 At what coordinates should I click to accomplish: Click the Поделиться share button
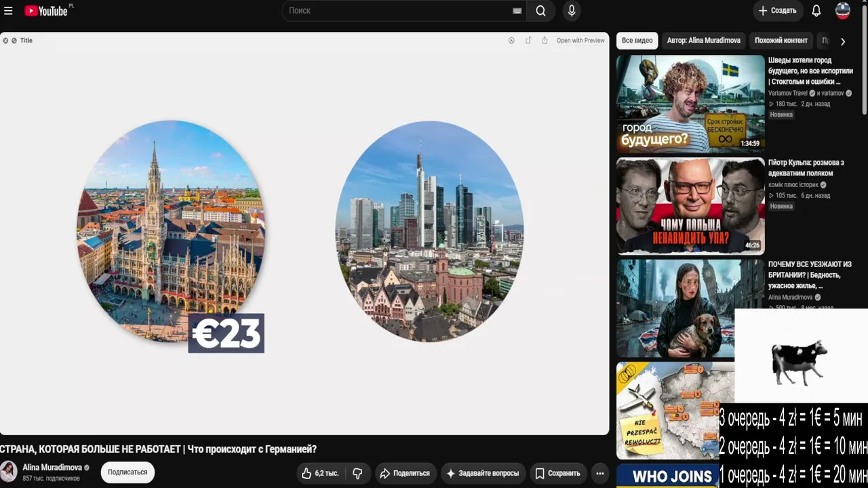tap(405, 473)
